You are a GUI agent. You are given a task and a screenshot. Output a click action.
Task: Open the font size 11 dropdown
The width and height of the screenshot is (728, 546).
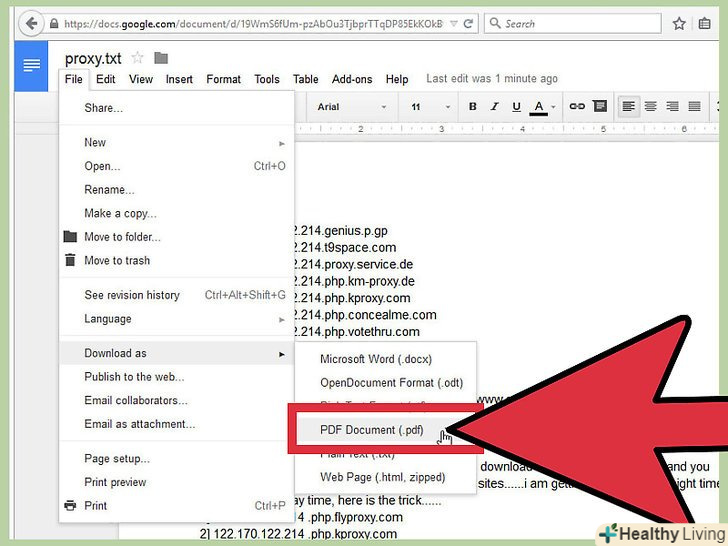(429, 107)
